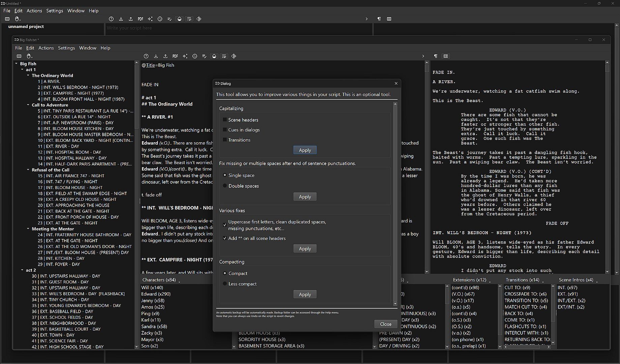The width and height of the screenshot is (620, 364).
Task: Choose the Less compact radio option
Action: tap(225, 284)
